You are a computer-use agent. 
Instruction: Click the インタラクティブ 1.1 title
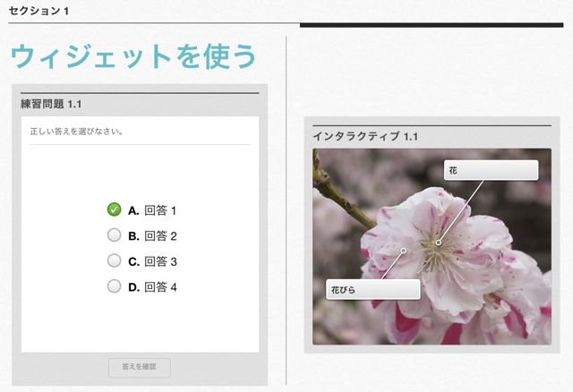(x=365, y=137)
